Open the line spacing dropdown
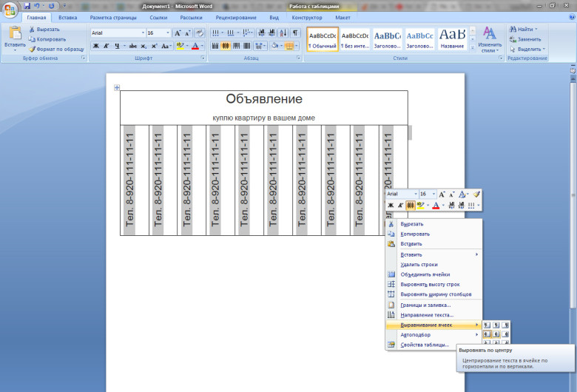577x392 pixels. [260, 46]
